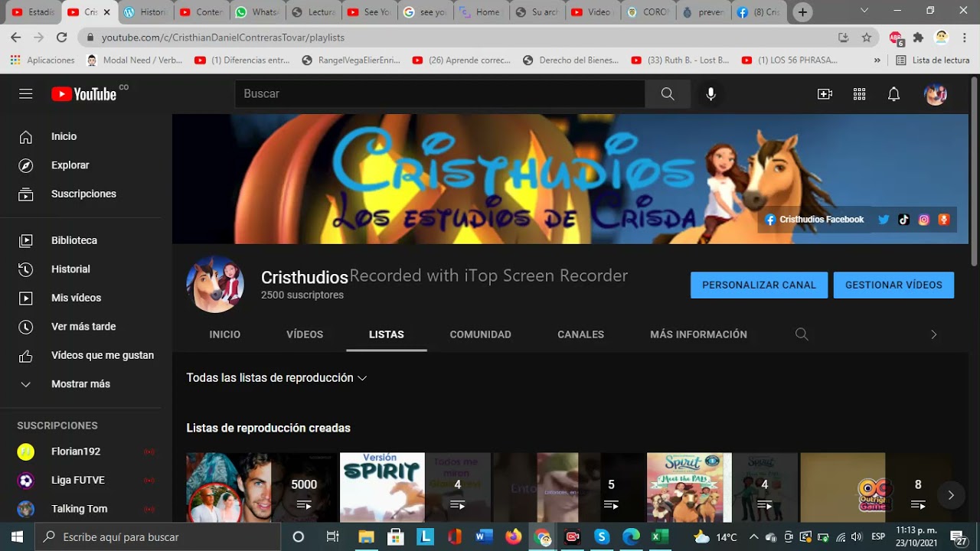Open Cristhudios Twitter link in banner
This screenshot has height=551, width=980.
(x=884, y=220)
